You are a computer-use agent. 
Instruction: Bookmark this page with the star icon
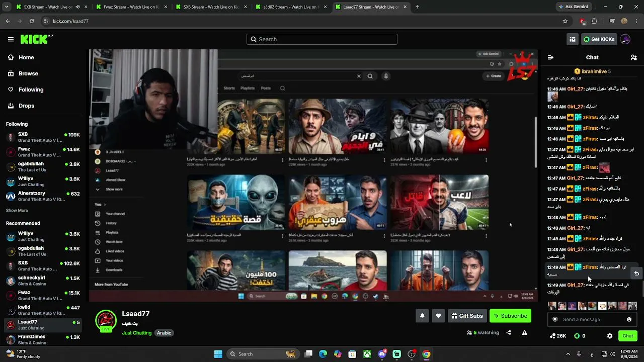pyautogui.click(x=565, y=21)
